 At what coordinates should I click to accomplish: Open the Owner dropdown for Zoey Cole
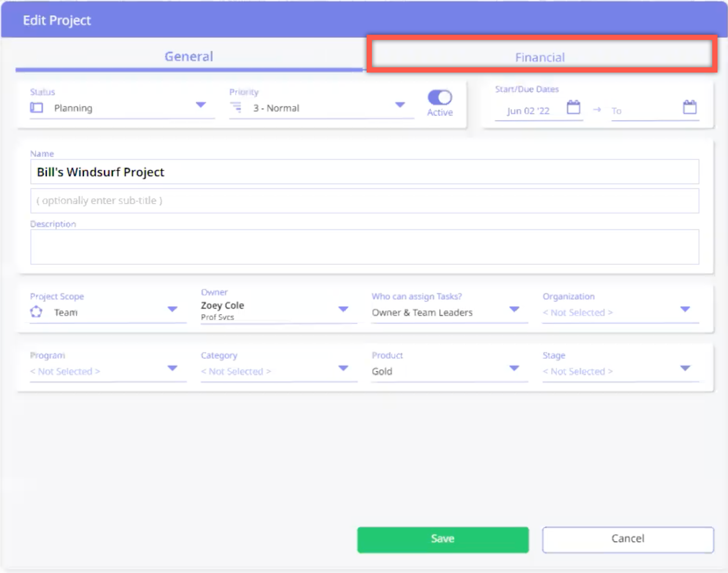(x=344, y=309)
